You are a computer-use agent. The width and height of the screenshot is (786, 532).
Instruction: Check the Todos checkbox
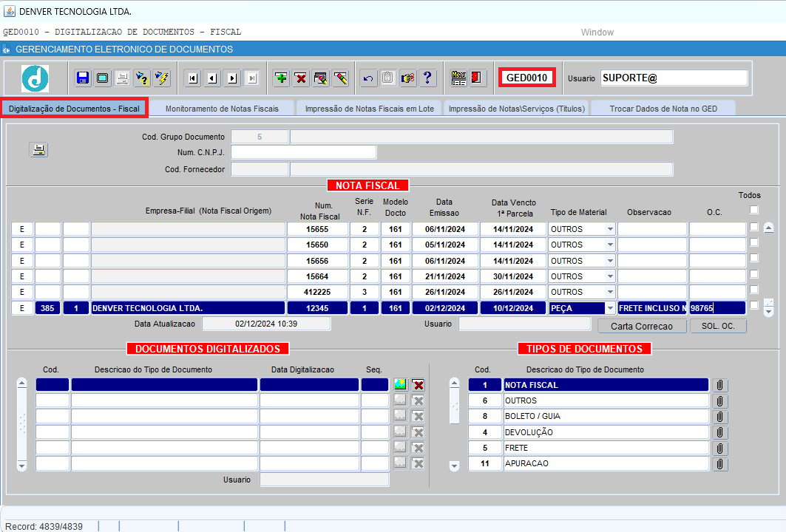point(754,209)
